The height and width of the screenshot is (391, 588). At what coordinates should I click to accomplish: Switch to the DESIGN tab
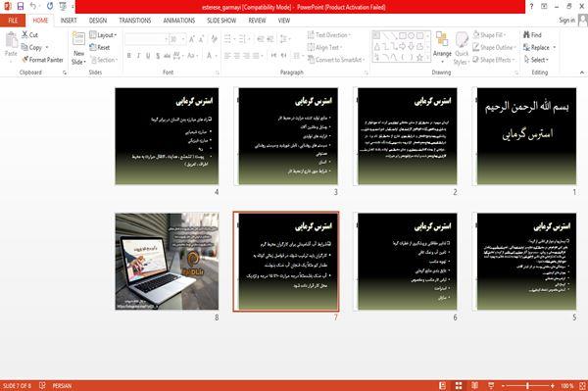(98, 21)
